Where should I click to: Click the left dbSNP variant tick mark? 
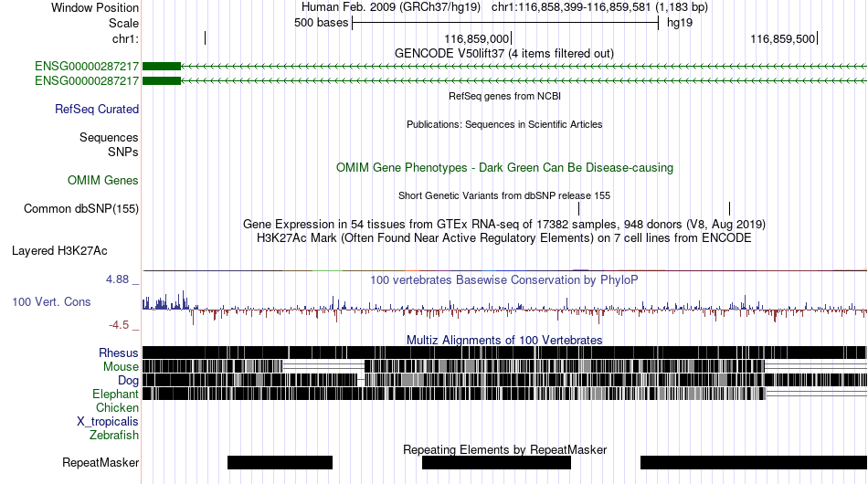(579, 208)
